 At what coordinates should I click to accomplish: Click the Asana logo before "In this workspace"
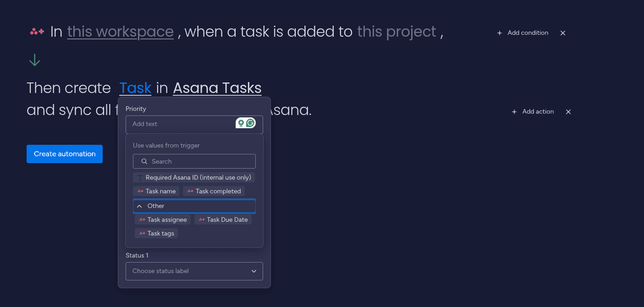[x=37, y=31]
